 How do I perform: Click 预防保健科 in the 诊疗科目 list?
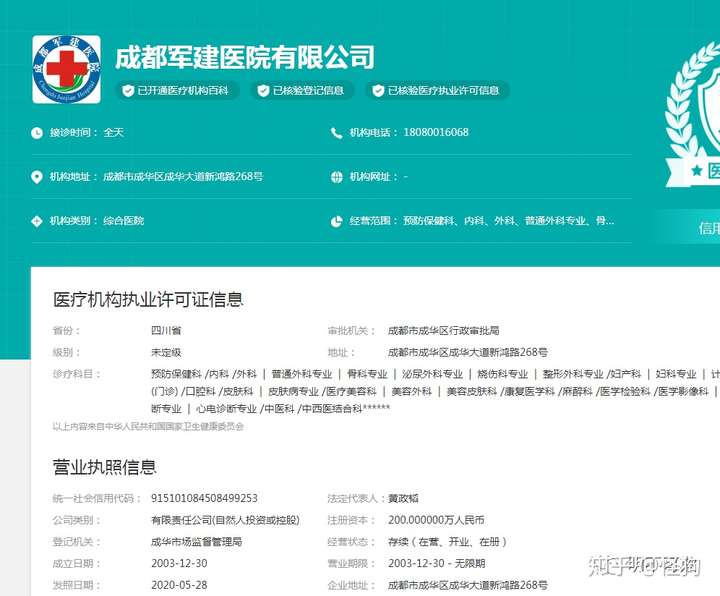[x=176, y=374]
